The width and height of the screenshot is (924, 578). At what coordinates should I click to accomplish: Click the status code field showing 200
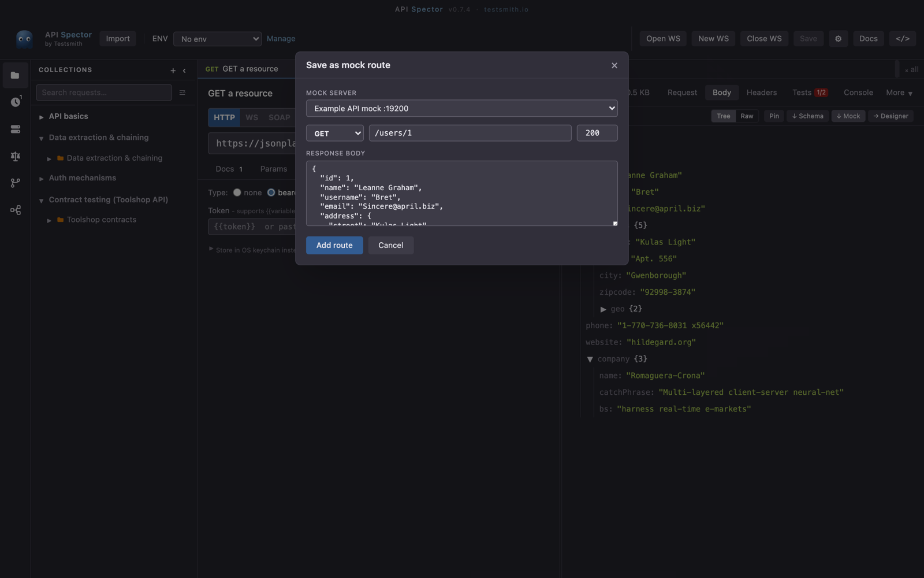[x=597, y=133]
